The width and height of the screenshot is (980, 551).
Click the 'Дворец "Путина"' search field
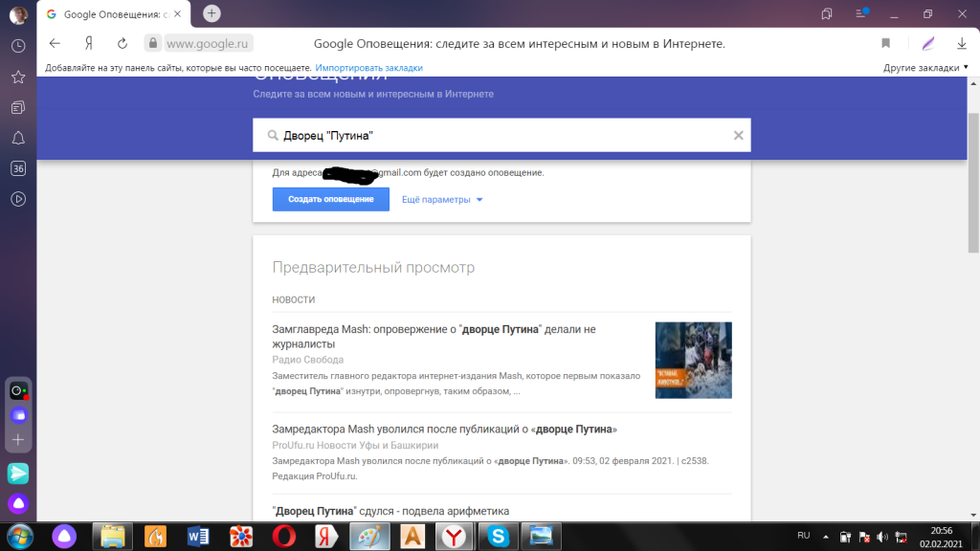click(x=498, y=136)
